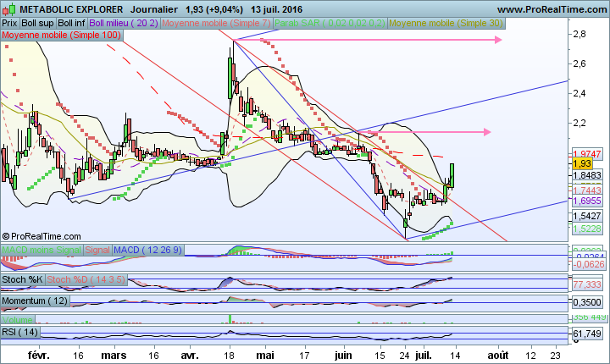This screenshot has width=610, height=364.
Task: Click the candlestick icon beside METABOLIC EXPLORER
Action: 9,9
